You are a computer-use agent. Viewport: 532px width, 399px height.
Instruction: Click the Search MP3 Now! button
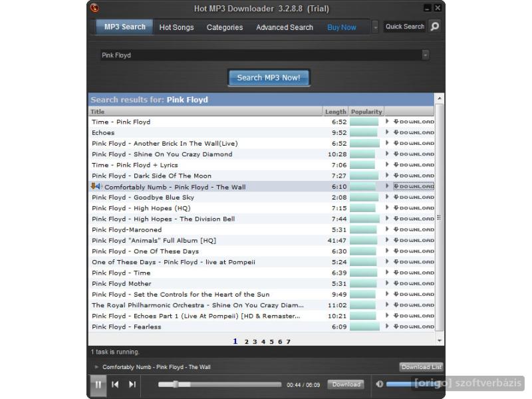(269, 78)
